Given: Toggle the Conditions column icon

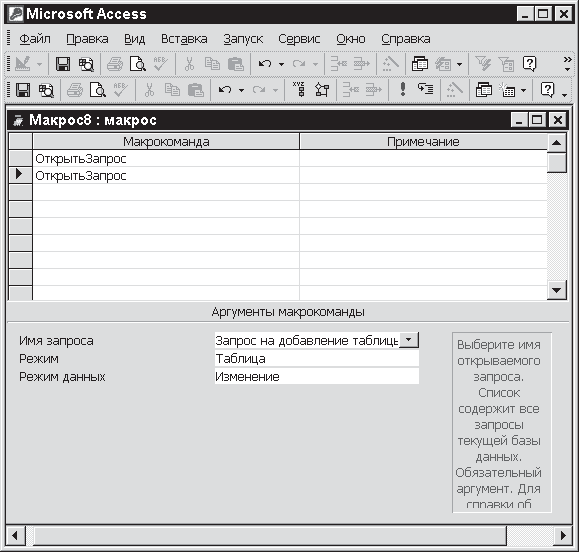Looking at the screenshot, I should pos(322,90).
